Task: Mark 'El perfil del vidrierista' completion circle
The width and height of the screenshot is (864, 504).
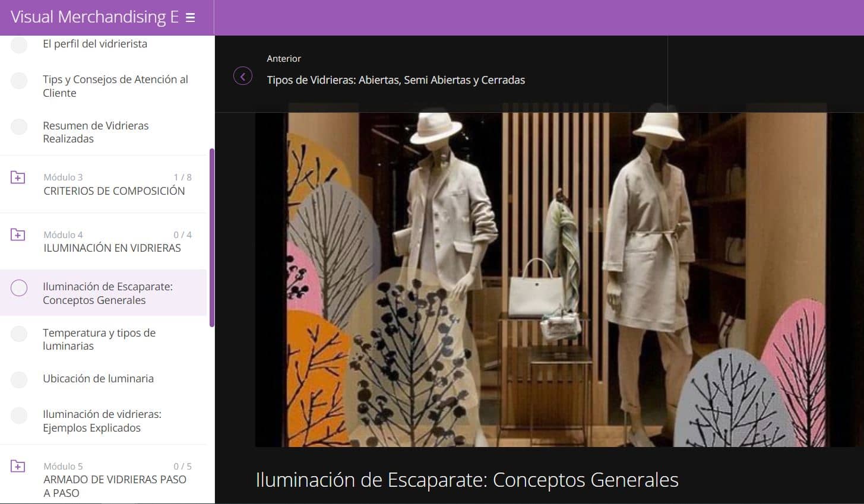Action: point(19,45)
